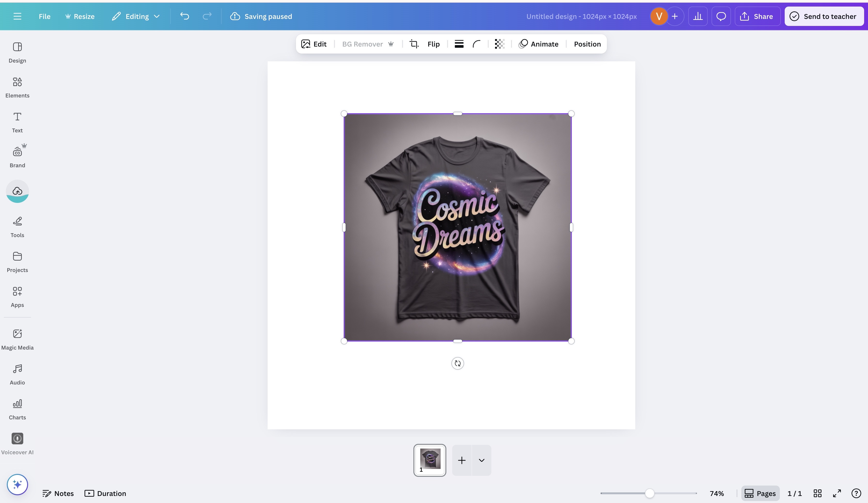Viewport: 868px width, 503px height.
Task: Open the File menu
Action: tap(44, 16)
